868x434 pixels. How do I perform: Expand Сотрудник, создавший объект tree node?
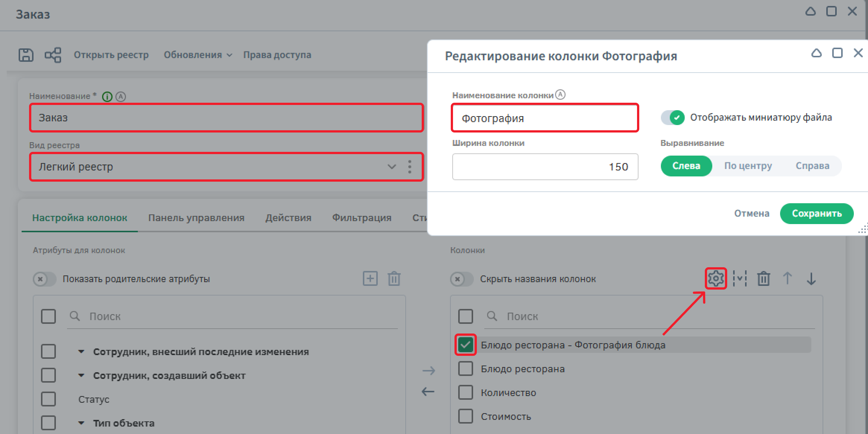click(x=81, y=375)
